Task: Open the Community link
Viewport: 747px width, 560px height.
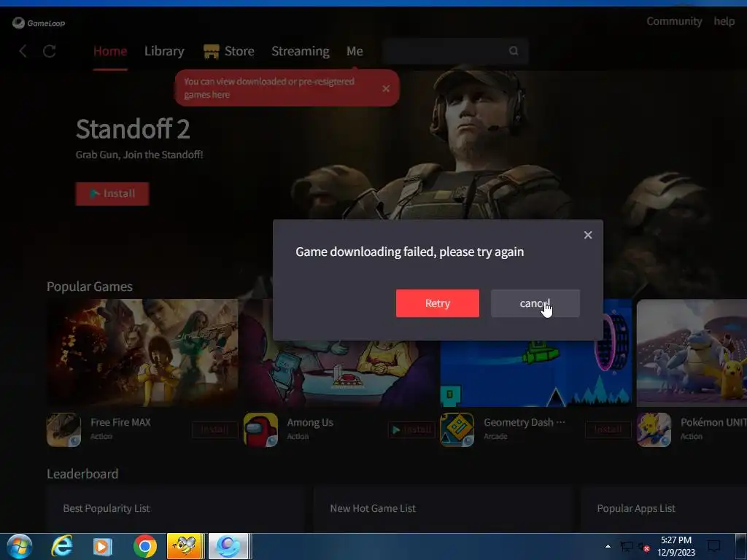Action: click(674, 21)
